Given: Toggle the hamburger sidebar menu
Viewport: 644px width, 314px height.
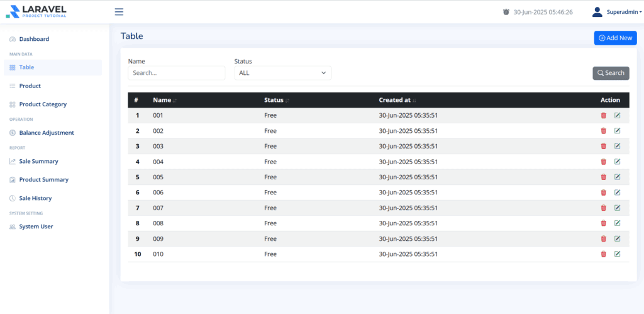Looking at the screenshot, I should [x=119, y=12].
